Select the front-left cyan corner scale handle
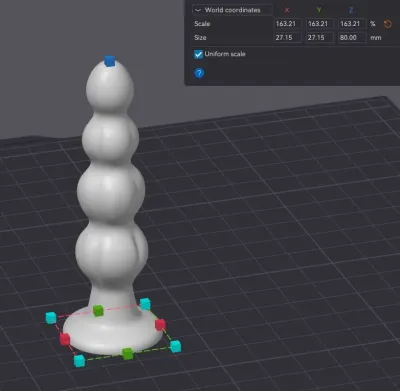The width and height of the screenshot is (400, 391). click(79, 361)
